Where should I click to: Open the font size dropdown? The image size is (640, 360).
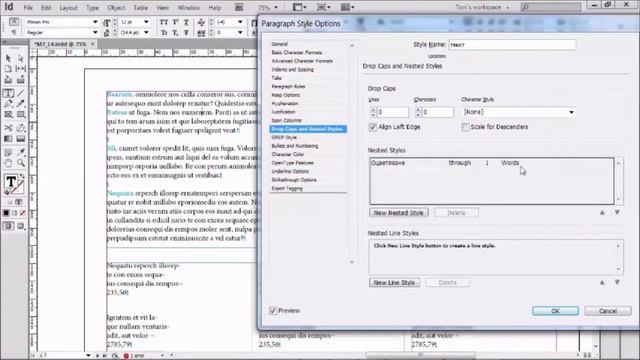(146, 22)
